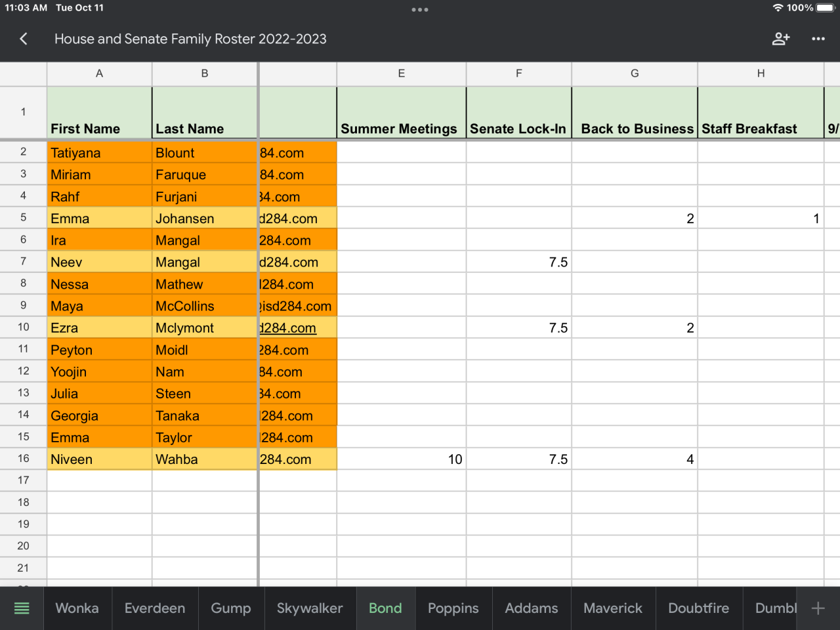Screen dimensions: 840x630
Task: Select the Steen last name cell
Action: [205, 393]
